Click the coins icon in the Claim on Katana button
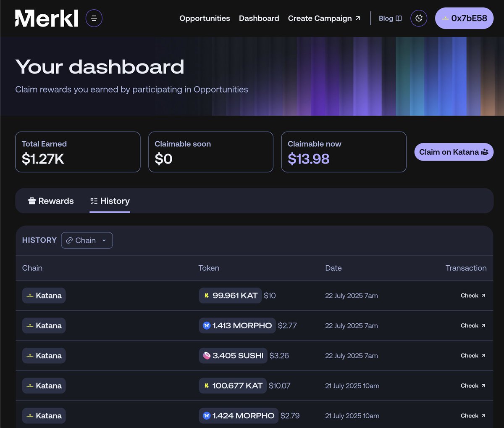This screenshot has height=428, width=504. pyautogui.click(x=485, y=152)
